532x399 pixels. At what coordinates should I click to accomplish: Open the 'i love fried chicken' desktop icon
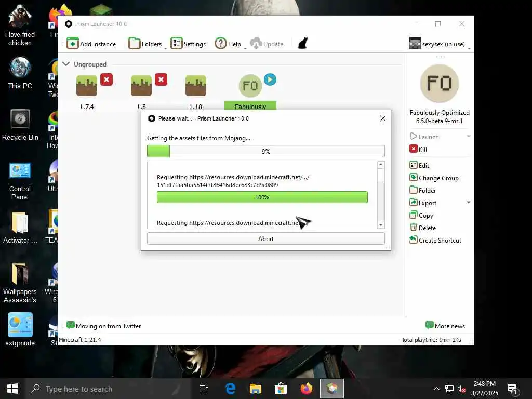pyautogui.click(x=20, y=26)
